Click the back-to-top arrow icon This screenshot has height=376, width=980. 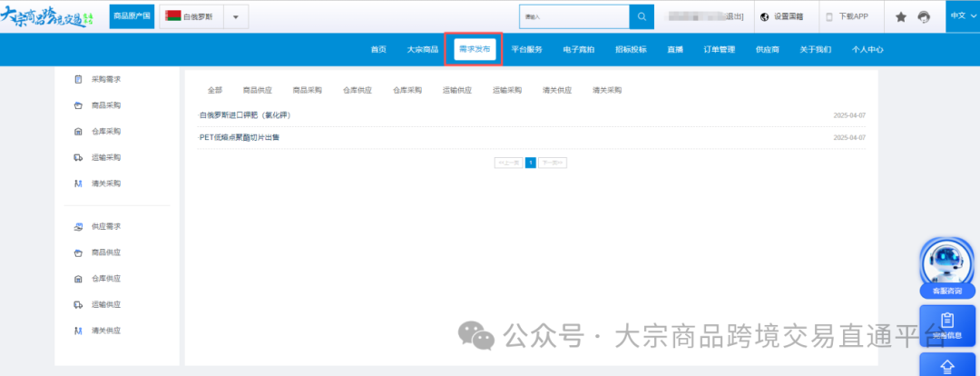[x=947, y=366]
